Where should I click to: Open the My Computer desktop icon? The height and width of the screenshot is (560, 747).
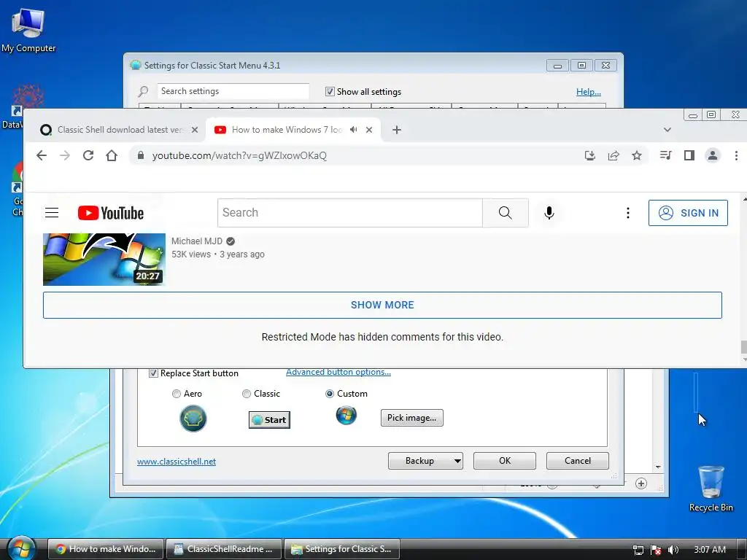click(x=28, y=29)
